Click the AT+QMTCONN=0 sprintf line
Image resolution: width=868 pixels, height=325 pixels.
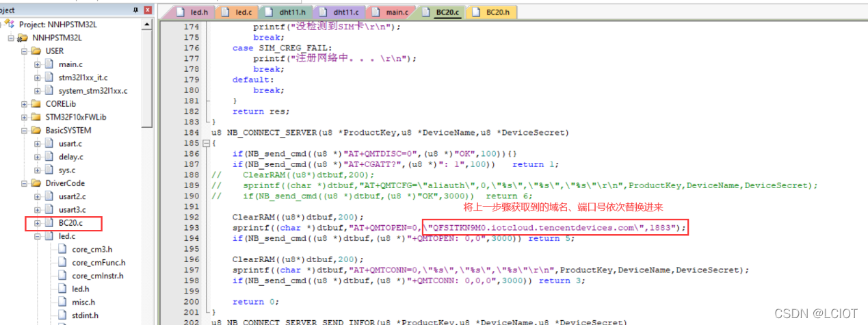[490, 270]
